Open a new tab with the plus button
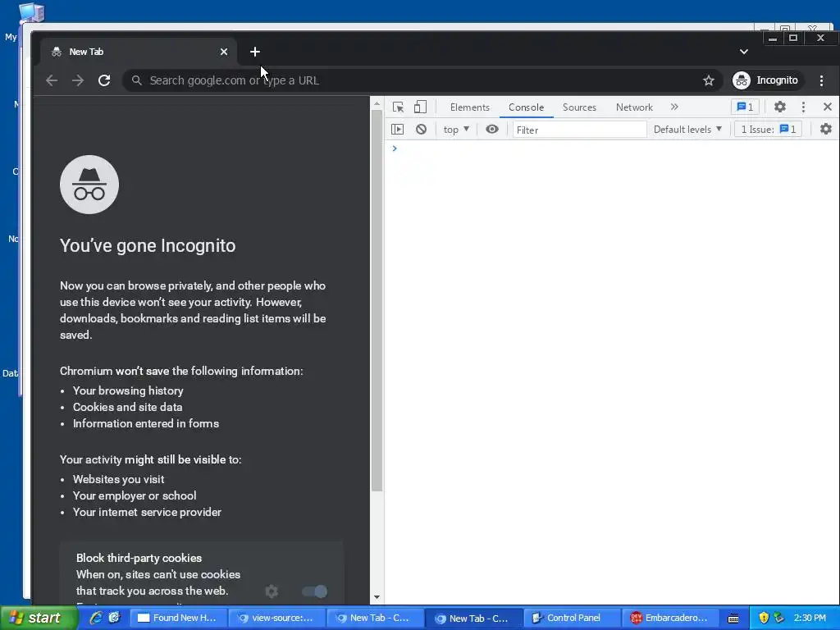 tap(255, 52)
